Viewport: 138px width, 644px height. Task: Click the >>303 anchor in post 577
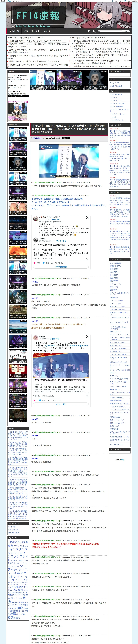[x=35, y=419]
